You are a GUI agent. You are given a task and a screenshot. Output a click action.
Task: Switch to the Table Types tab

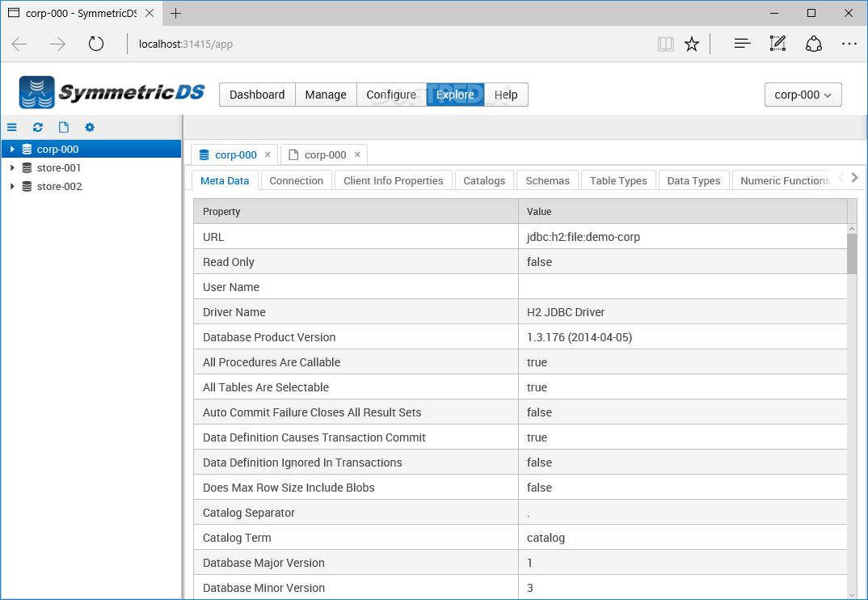tap(618, 180)
